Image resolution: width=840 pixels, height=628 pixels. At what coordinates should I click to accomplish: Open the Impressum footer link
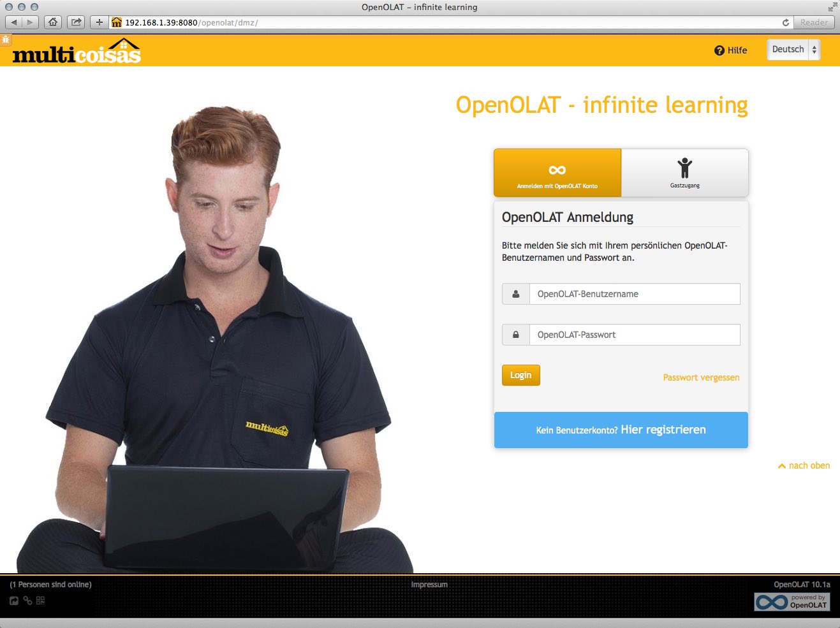[x=429, y=585]
